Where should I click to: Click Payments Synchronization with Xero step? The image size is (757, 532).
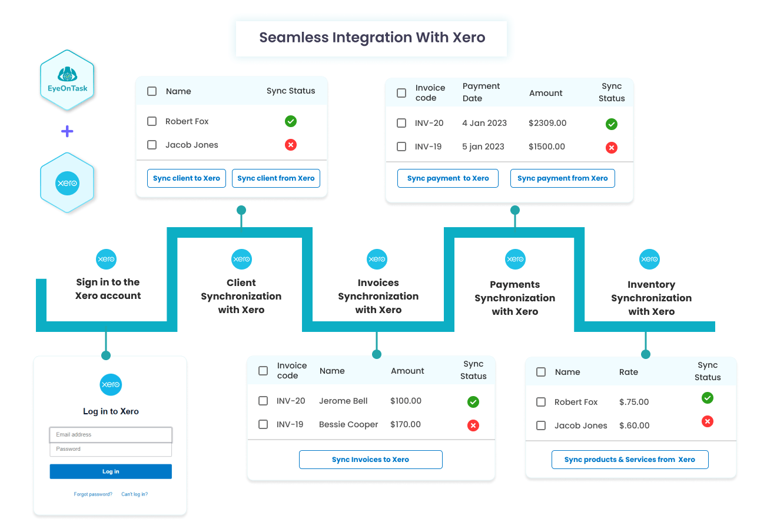point(515,298)
